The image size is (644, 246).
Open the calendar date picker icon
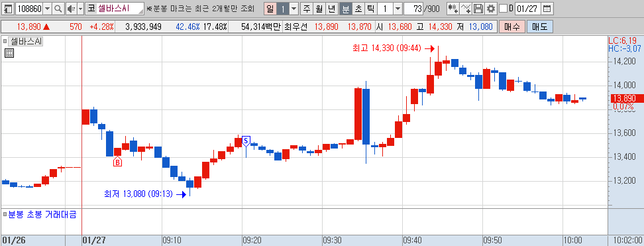[x=547, y=8]
